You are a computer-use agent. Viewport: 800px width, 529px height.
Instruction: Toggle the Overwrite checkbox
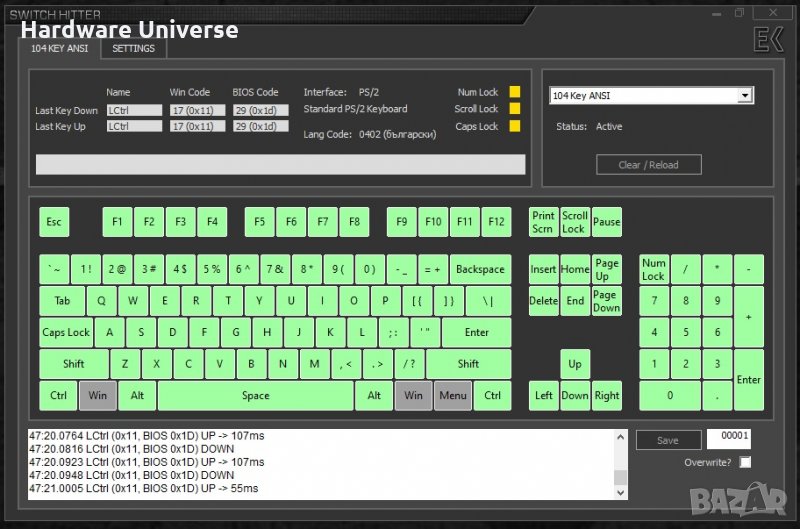point(745,462)
